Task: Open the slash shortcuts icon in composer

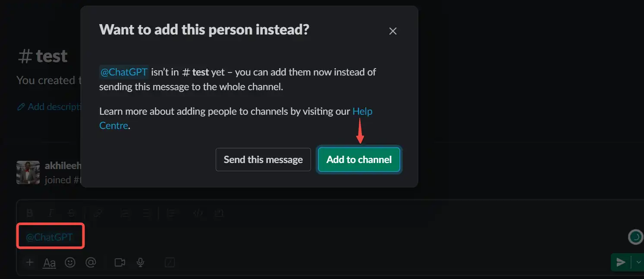Action: [x=170, y=262]
